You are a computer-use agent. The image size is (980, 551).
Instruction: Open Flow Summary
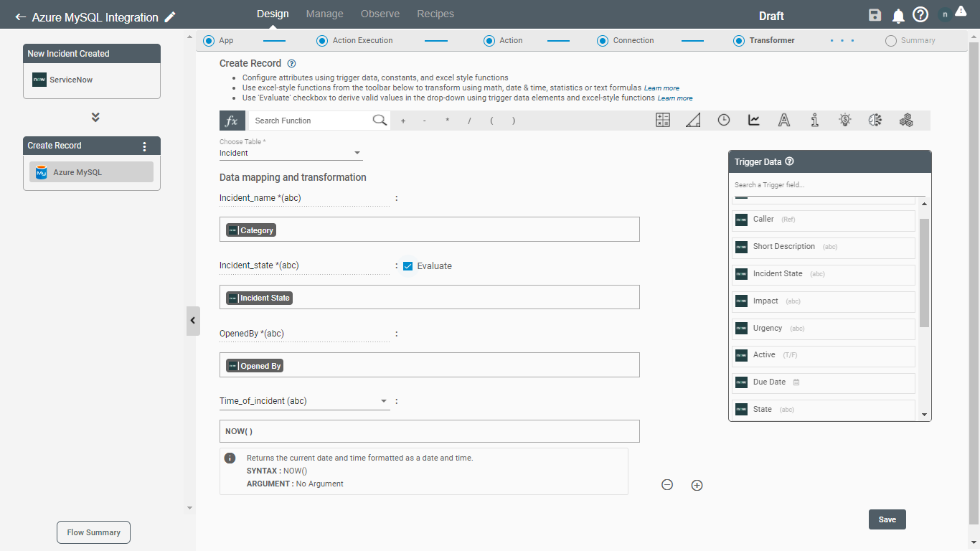[94, 532]
